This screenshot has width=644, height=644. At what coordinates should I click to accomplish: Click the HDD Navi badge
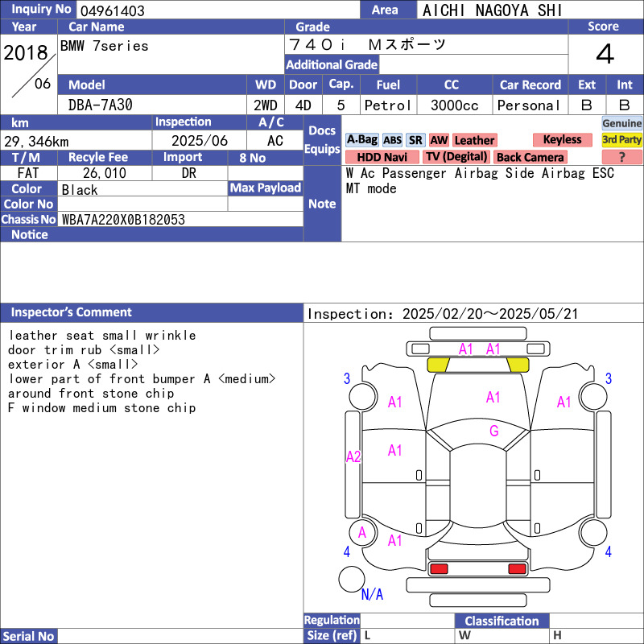[x=382, y=157]
